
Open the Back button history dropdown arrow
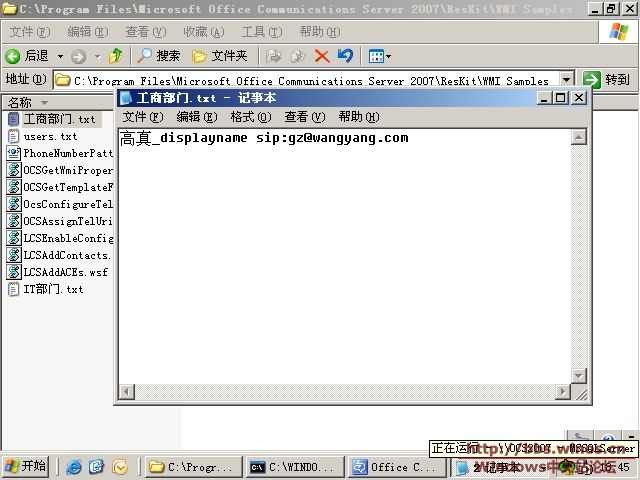point(60,56)
